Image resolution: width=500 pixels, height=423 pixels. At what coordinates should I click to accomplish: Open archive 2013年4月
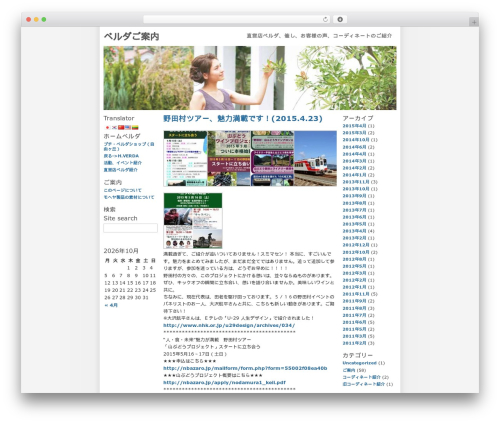point(354,231)
